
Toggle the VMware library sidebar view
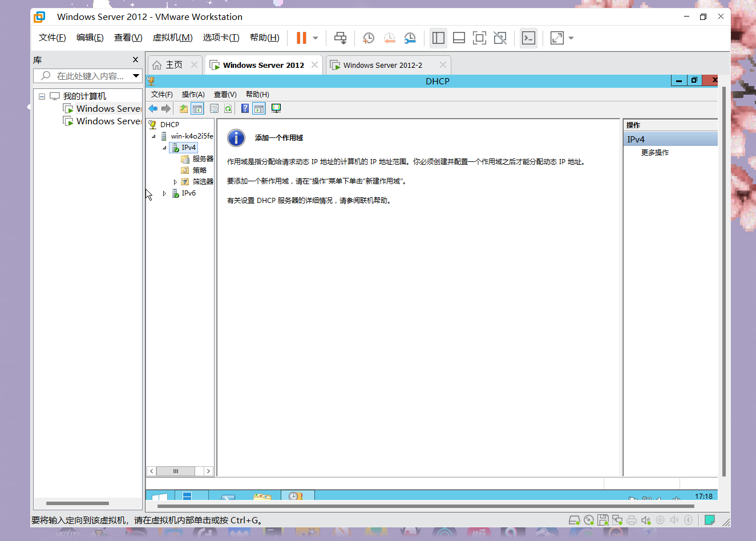[x=438, y=38]
